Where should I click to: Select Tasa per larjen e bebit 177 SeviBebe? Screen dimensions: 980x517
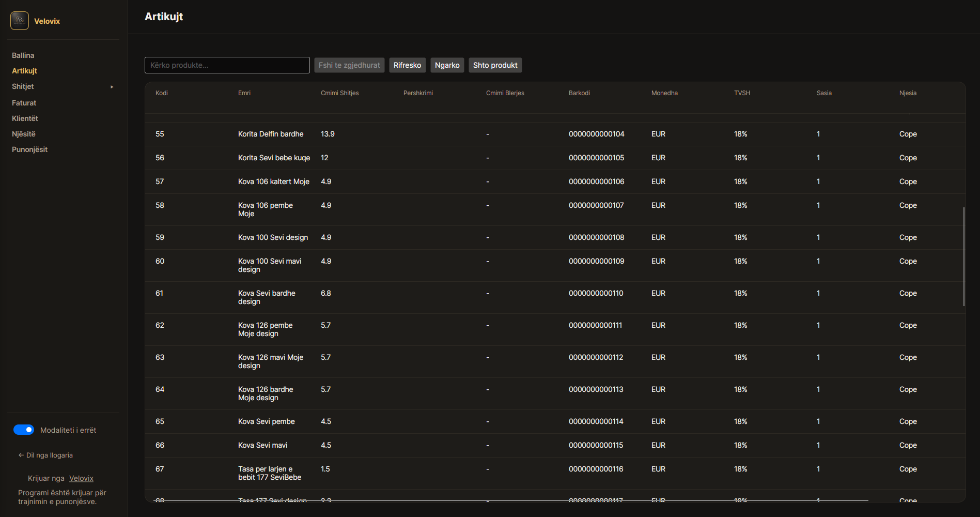coord(270,473)
